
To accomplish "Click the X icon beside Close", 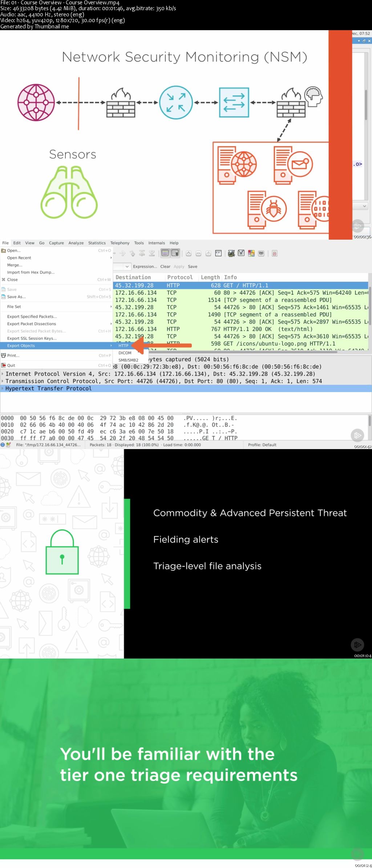I will point(4,280).
